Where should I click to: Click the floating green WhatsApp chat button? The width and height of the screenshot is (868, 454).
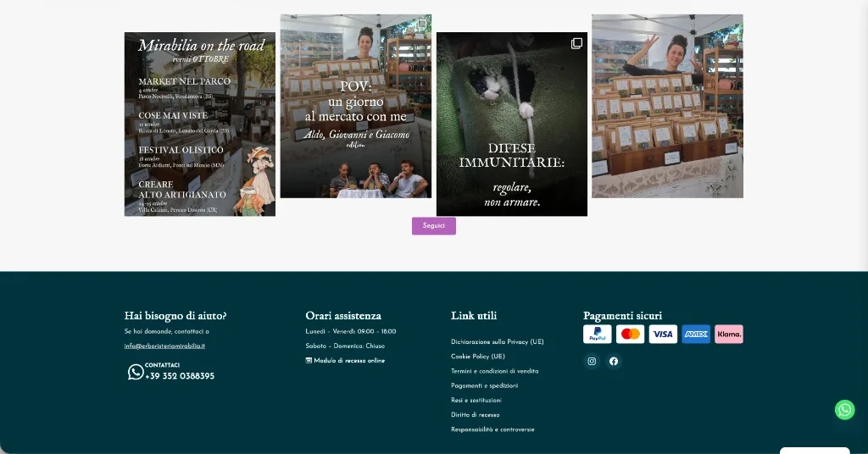coord(845,410)
